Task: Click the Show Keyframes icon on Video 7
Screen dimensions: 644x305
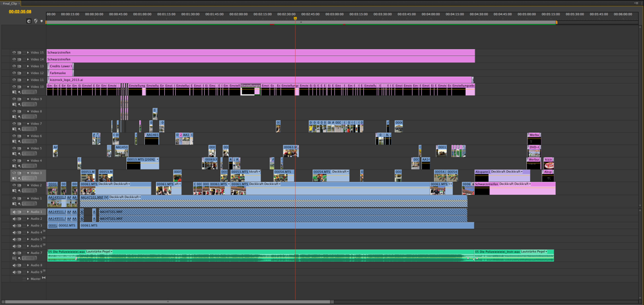Action: [x=20, y=129]
